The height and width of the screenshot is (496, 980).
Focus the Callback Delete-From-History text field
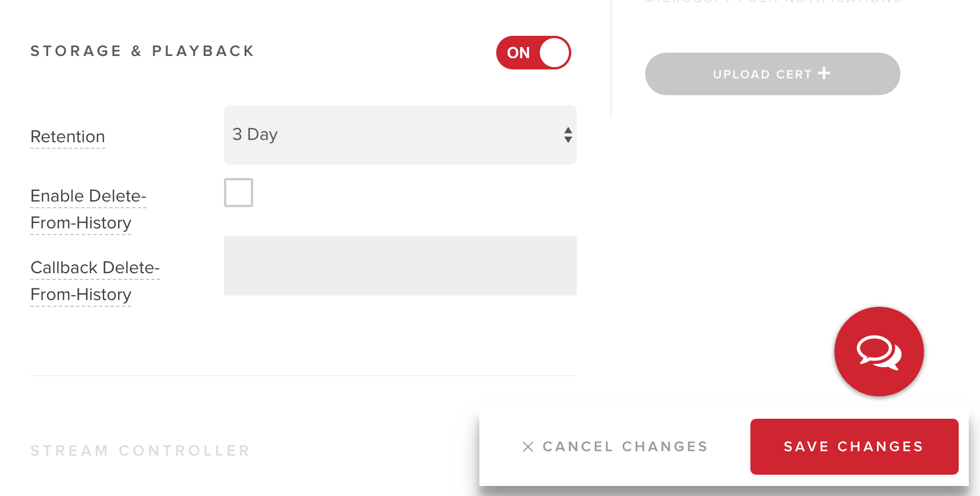coord(400,266)
